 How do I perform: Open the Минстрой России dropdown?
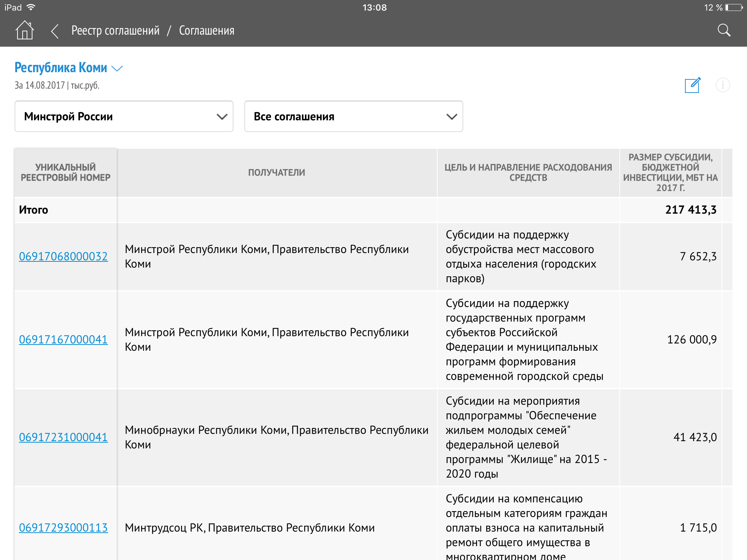pos(124,116)
